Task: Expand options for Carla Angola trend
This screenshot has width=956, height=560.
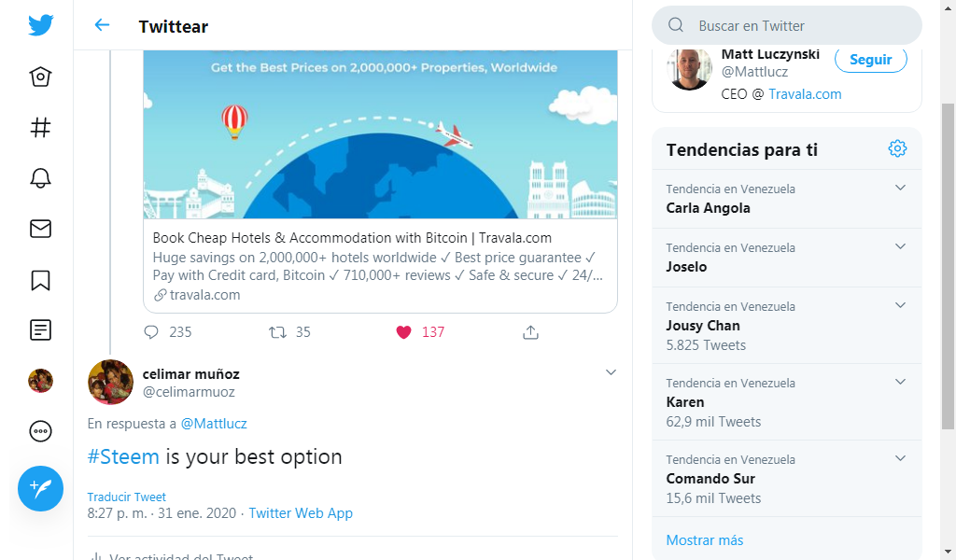Action: [900, 188]
